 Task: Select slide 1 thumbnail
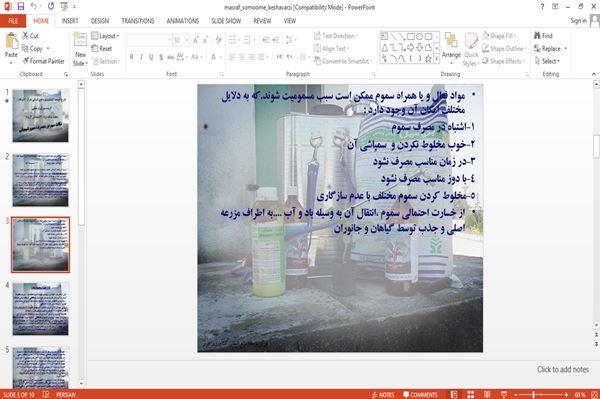pyautogui.click(x=41, y=115)
